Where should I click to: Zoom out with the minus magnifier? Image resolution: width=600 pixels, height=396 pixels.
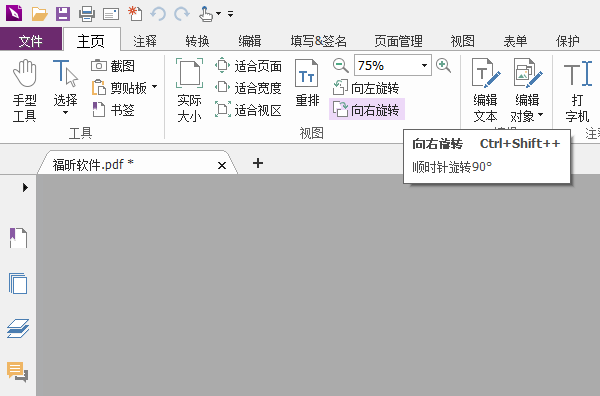[340, 65]
